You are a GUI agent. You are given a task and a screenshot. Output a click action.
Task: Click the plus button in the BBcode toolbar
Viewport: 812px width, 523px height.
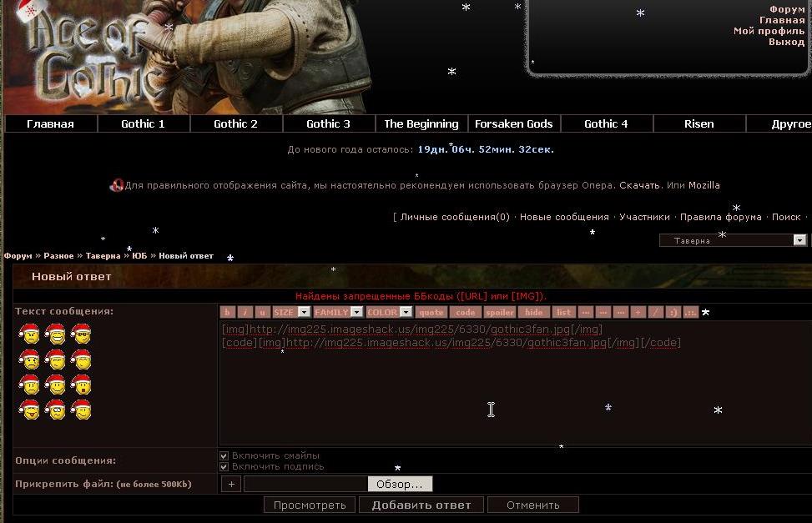638,312
